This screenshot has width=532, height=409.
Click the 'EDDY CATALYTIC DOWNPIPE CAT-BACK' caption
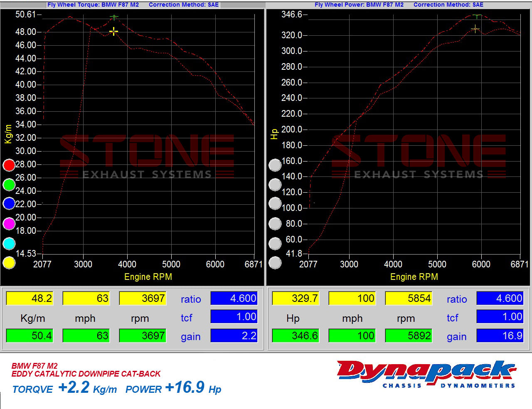[x=86, y=374]
